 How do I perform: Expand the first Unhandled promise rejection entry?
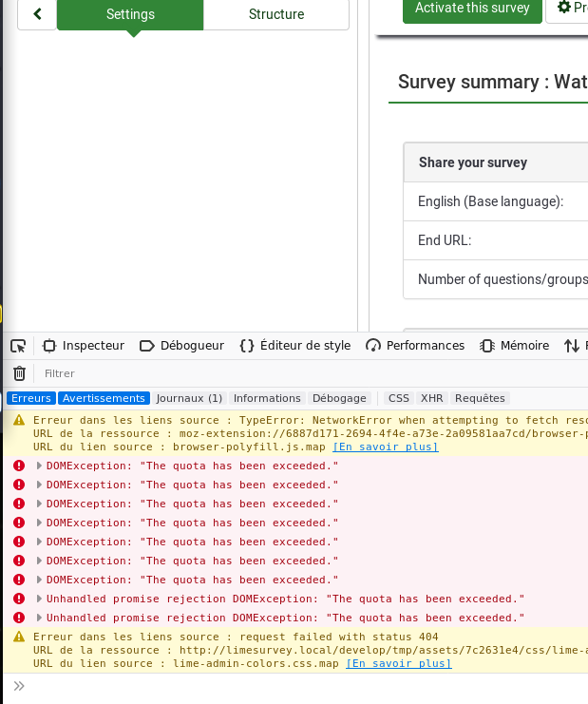[39, 599]
